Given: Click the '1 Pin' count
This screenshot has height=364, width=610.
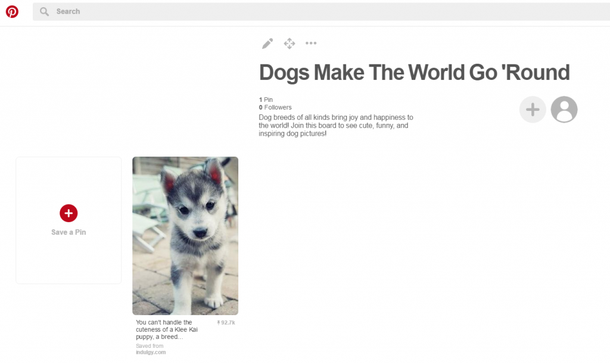Looking at the screenshot, I should coord(266,99).
